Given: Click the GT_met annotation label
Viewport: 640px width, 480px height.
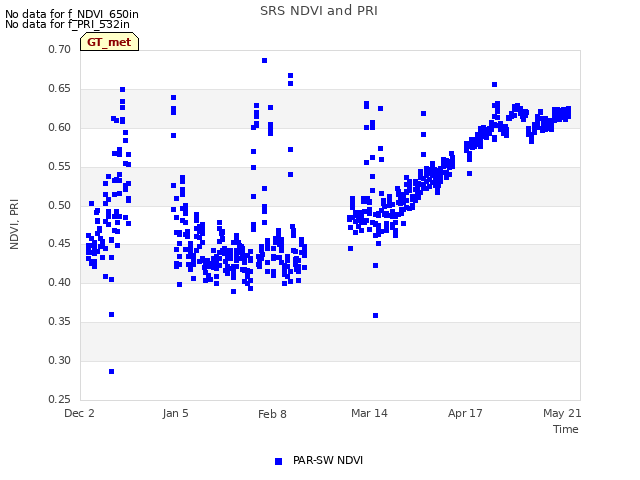Looking at the screenshot, I should 109,42.
